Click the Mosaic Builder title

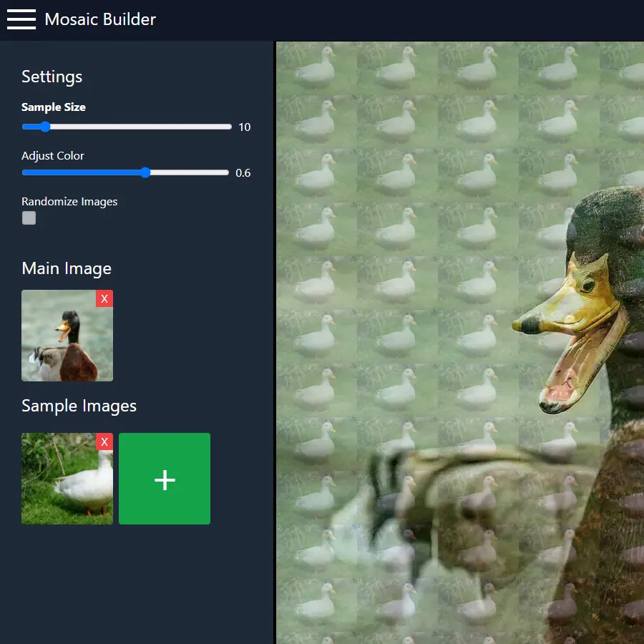point(100,19)
